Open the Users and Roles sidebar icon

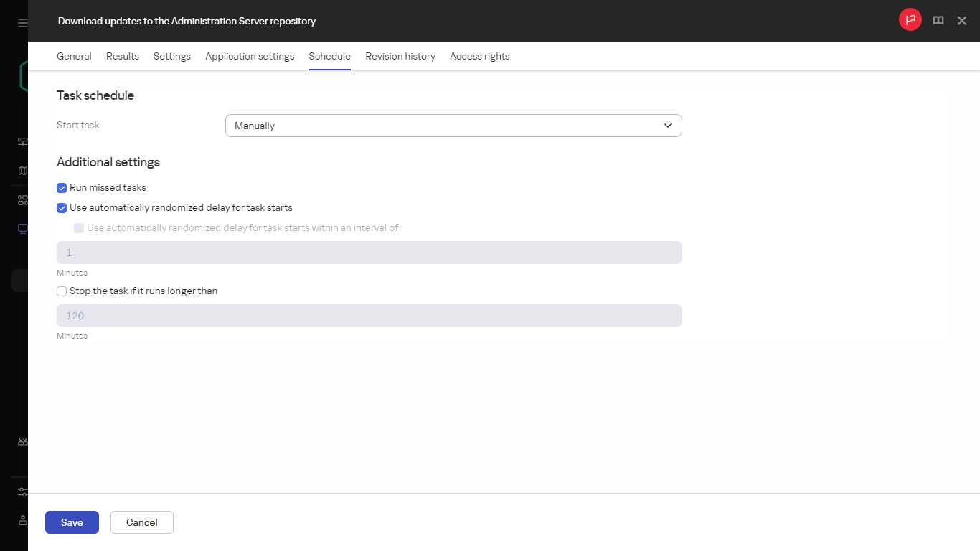pyautogui.click(x=22, y=441)
